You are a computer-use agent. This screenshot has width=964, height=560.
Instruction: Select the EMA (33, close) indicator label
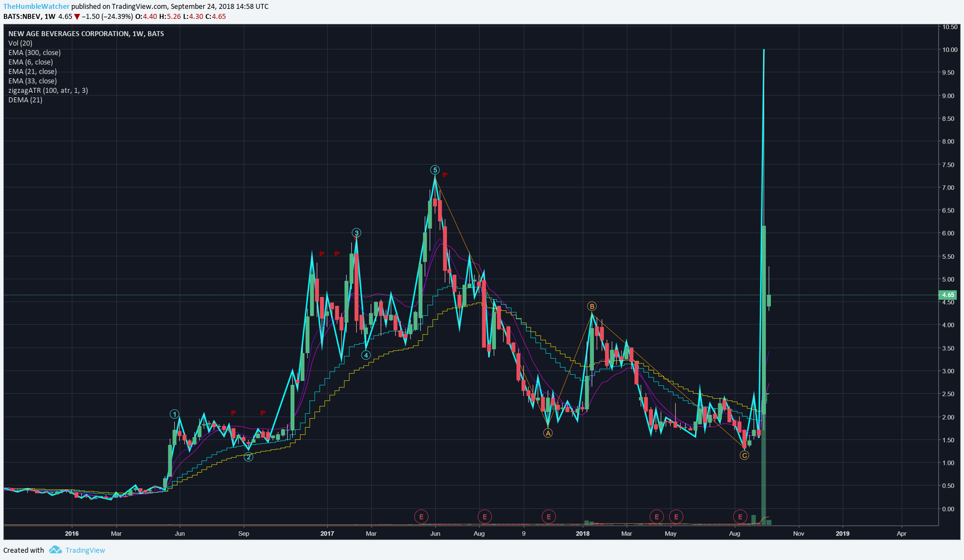coord(32,81)
